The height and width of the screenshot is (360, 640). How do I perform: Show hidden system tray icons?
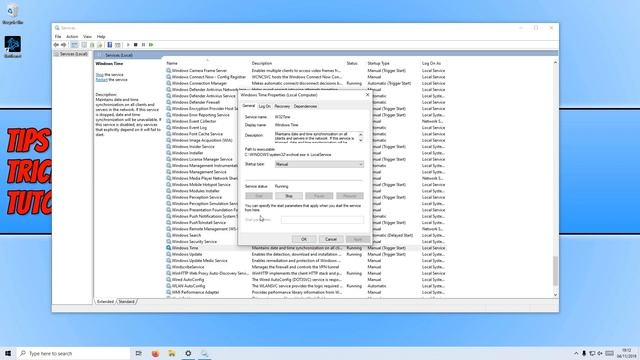[x=576, y=353]
